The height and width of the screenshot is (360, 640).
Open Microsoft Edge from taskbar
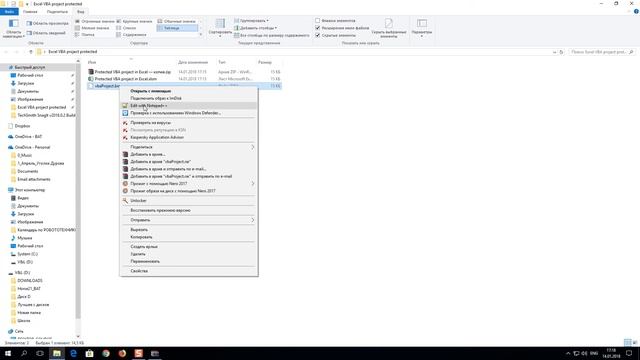tap(73, 353)
